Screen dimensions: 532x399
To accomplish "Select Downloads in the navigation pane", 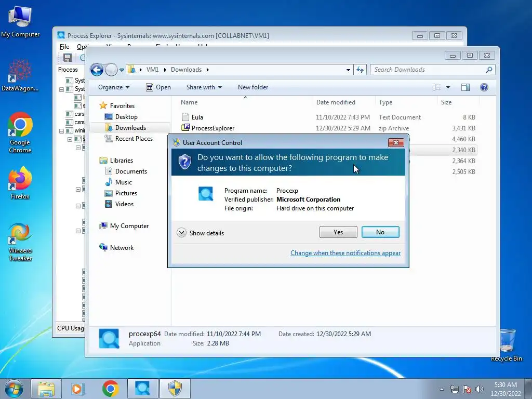I will pos(130,128).
